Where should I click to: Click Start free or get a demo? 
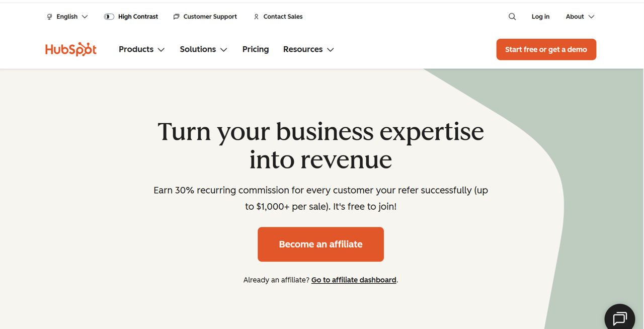point(546,49)
